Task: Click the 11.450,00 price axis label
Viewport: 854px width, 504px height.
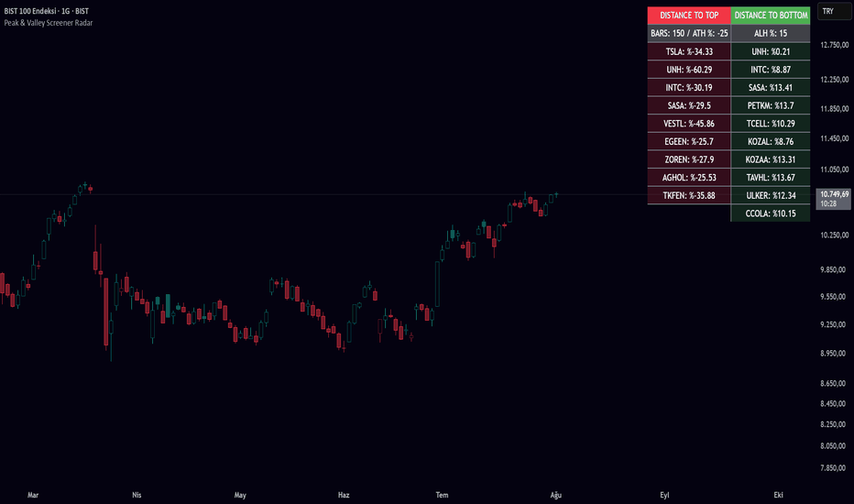Action: 835,139
